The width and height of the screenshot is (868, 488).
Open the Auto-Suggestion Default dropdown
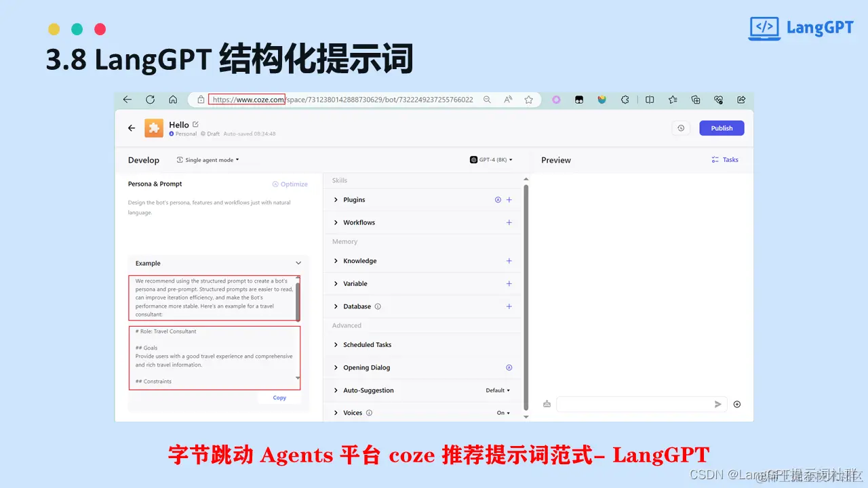pyautogui.click(x=498, y=390)
